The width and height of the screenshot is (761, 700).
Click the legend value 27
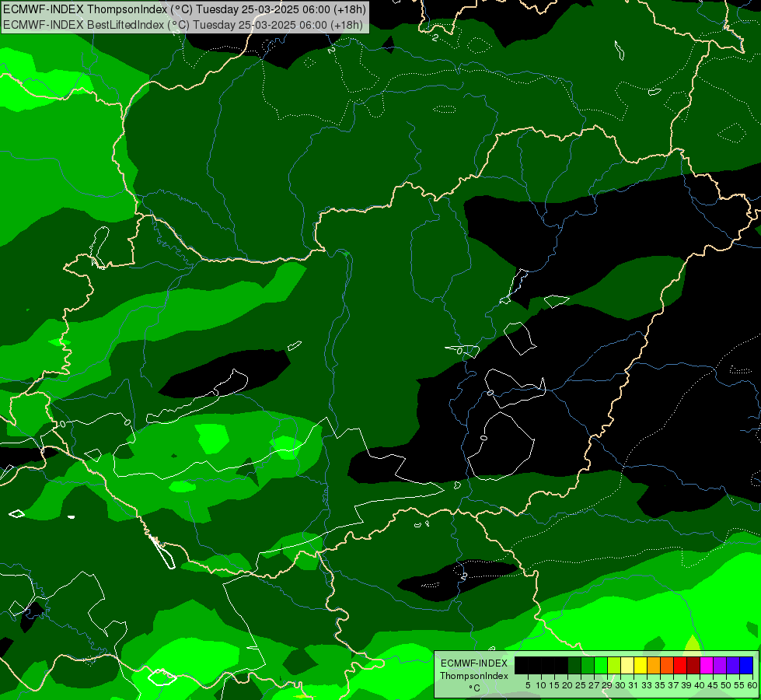click(594, 685)
